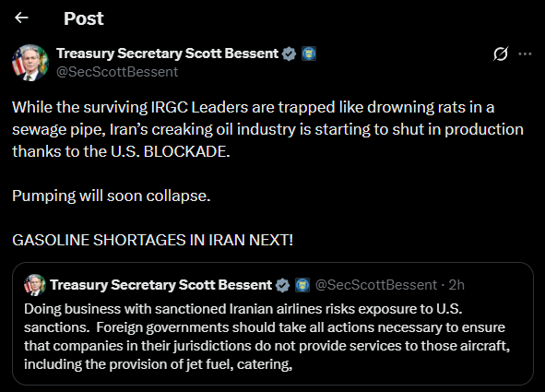Open the @SecScottBessent handle in quoted post
This screenshot has width=545, height=392.
(x=376, y=285)
